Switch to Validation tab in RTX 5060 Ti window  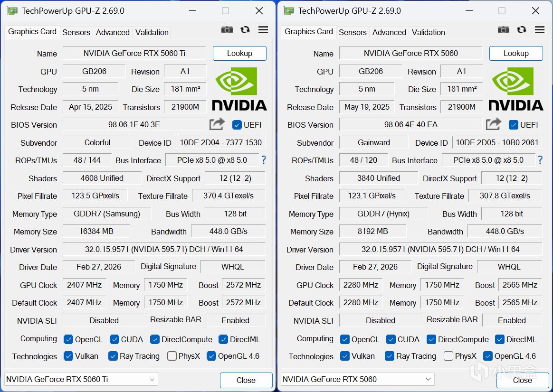152,32
